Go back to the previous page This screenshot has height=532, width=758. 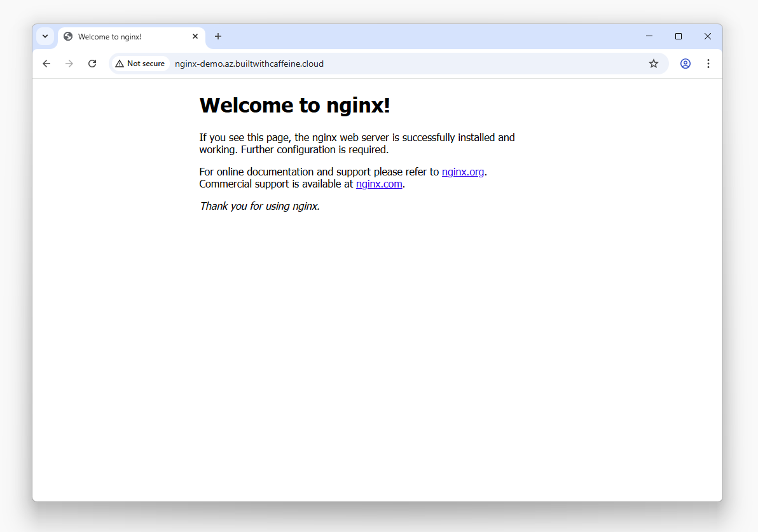[46, 64]
